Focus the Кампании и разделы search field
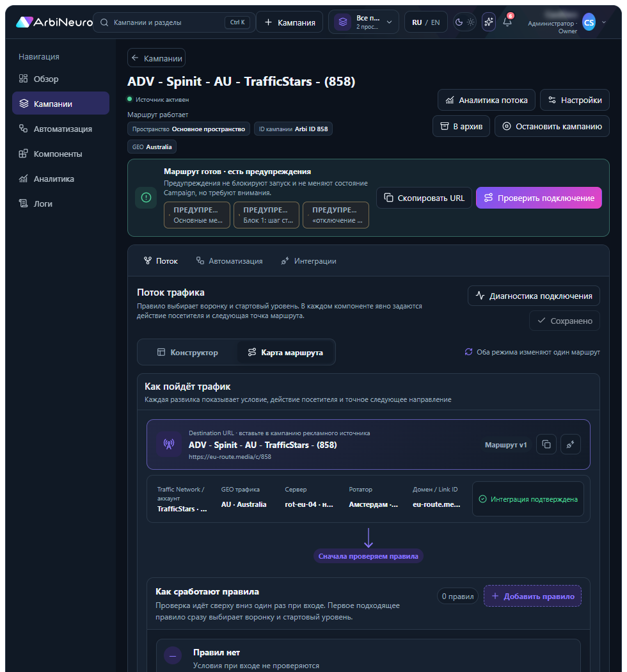The height and width of the screenshot is (672, 627). (174, 22)
